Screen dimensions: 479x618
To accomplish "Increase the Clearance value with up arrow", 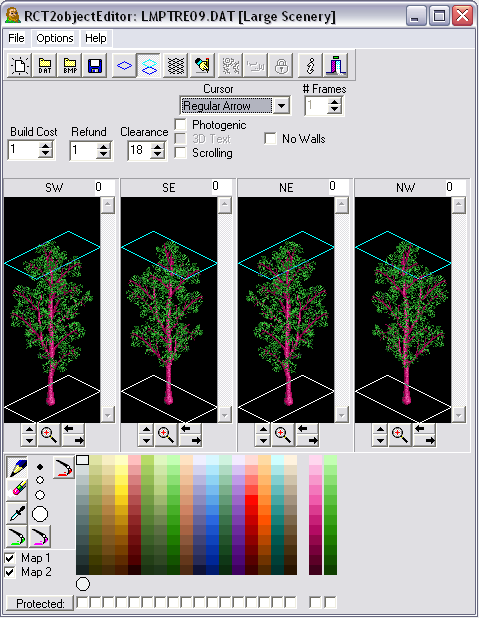I will coord(158,146).
